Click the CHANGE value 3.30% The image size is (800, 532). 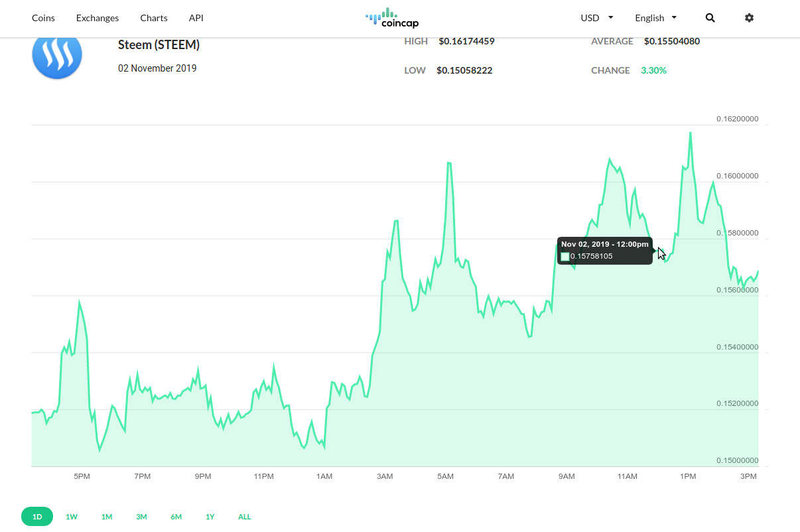(x=653, y=70)
